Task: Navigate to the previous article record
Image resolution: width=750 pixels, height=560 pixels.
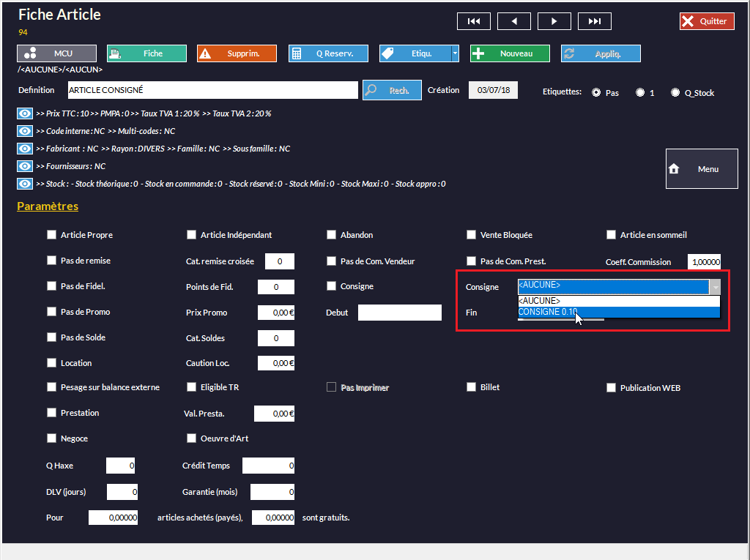Action: click(x=513, y=21)
